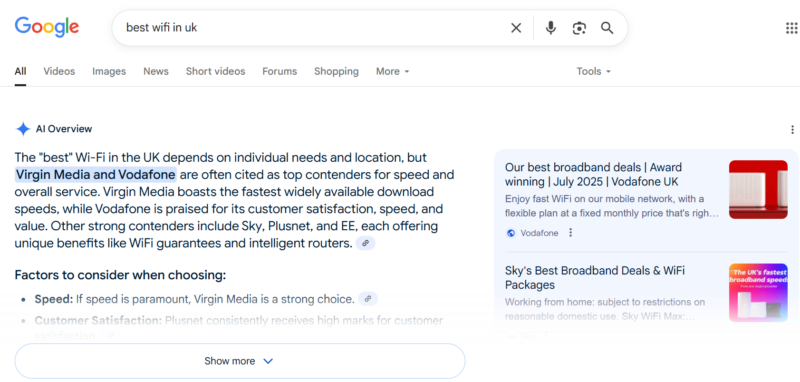800x382 pixels.
Task: Open AI Overview three-dot options menu
Action: [x=792, y=130]
